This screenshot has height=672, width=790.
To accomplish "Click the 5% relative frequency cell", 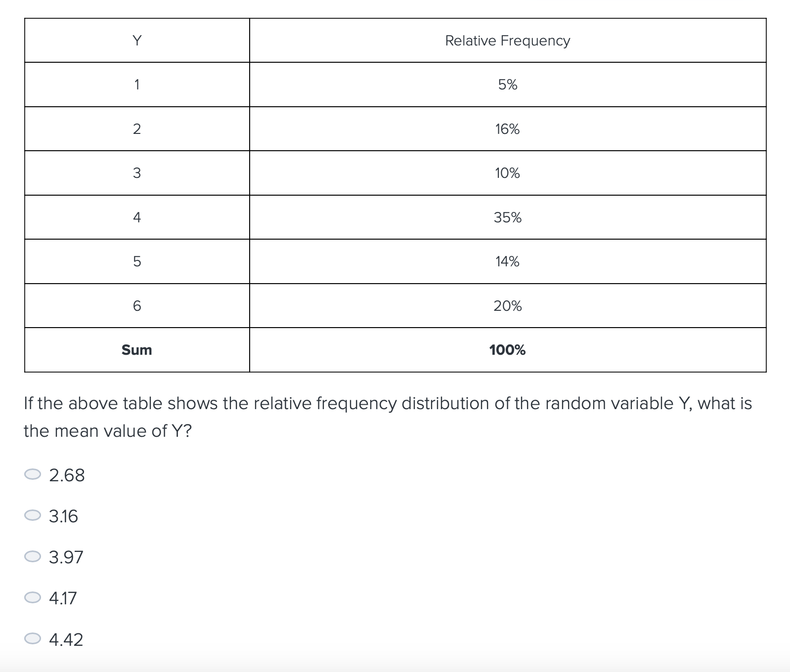I will (x=507, y=85).
